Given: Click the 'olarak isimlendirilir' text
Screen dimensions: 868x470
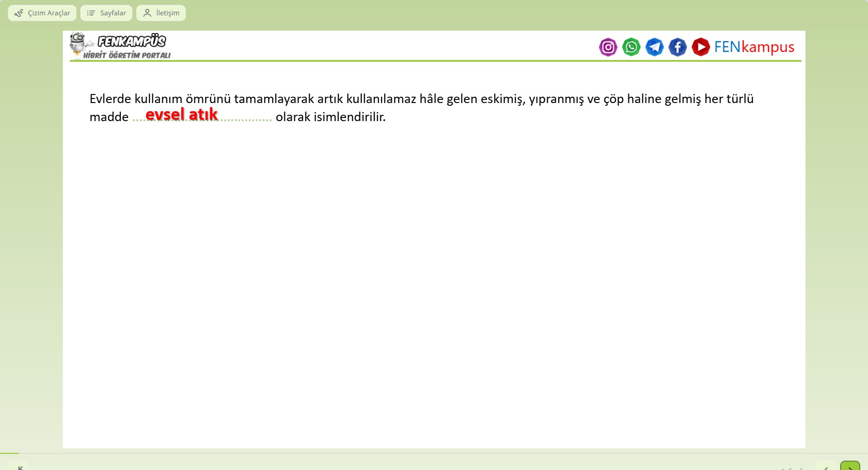Looking at the screenshot, I should click(x=330, y=117).
